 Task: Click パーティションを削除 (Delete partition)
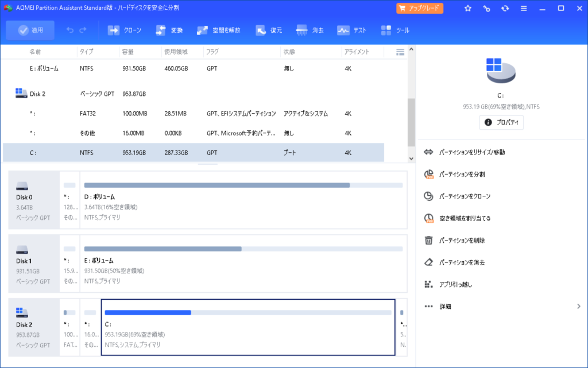[462, 241]
